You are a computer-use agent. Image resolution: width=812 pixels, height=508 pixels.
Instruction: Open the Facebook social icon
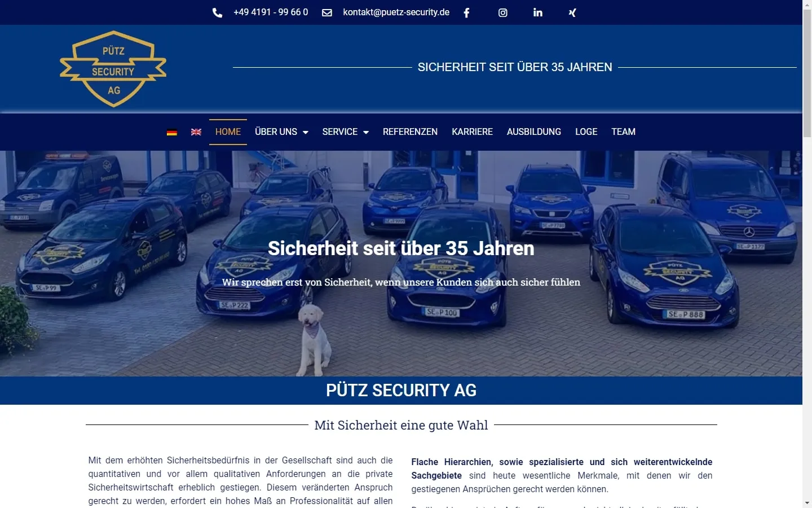pos(466,12)
